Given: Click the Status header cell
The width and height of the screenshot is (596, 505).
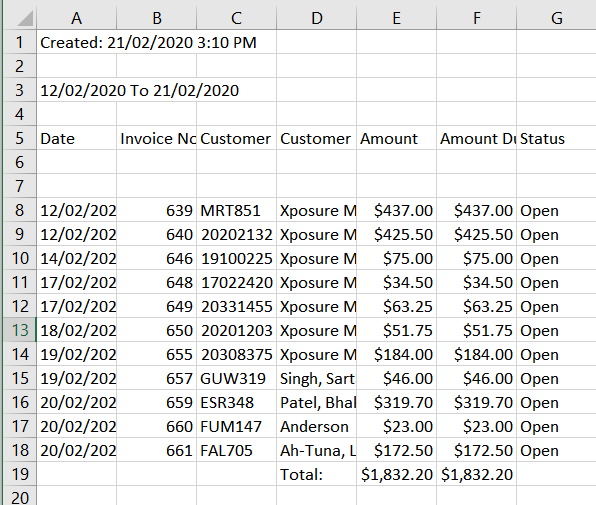Looking at the screenshot, I should 556,138.
